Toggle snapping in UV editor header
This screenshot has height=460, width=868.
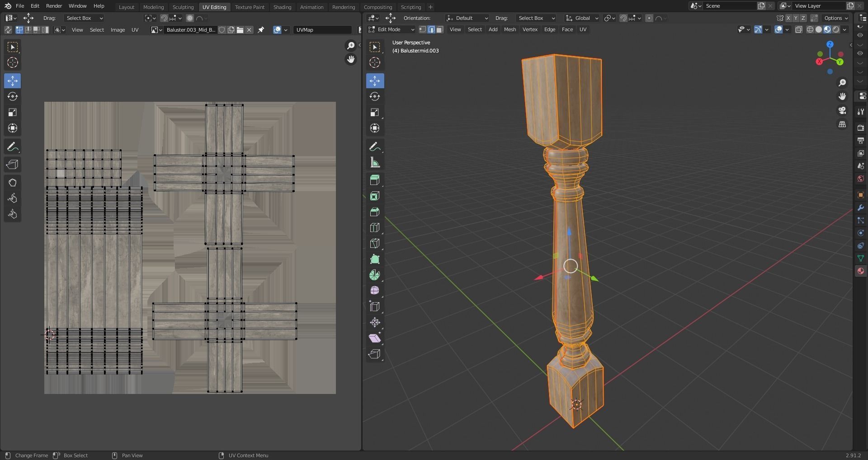pyautogui.click(x=164, y=18)
